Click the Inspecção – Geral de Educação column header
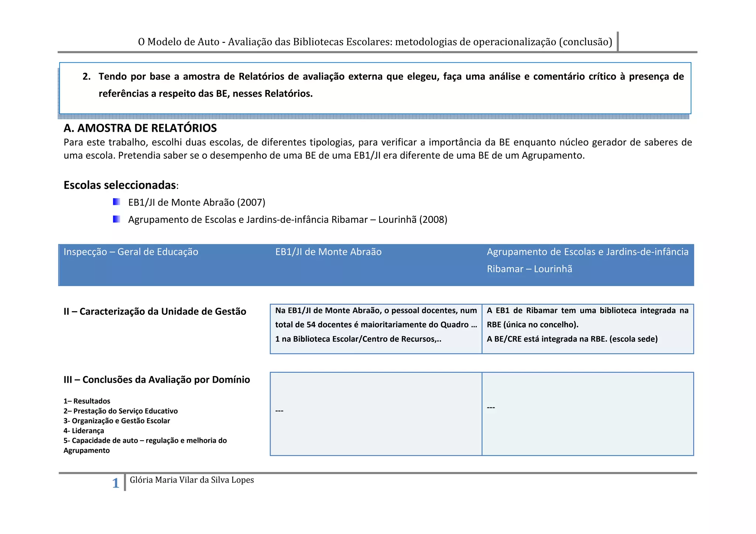Image resolution: width=756 pixels, height=534 pixels. [x=131, y=252]
